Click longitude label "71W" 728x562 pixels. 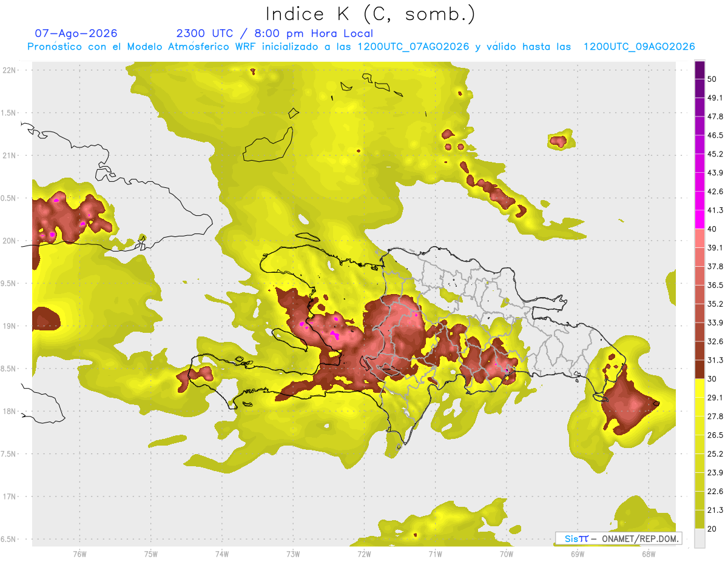[x=435, y=554]
